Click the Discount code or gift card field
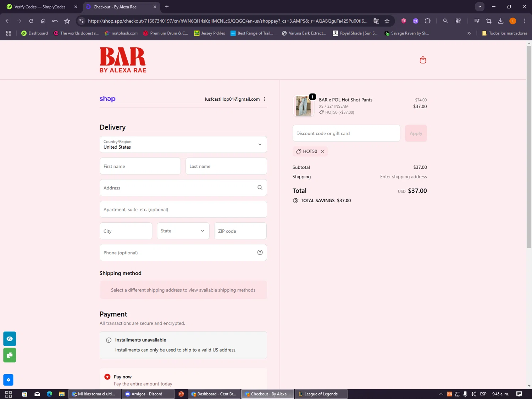The width and height of the screenshot is (532, 399). (346, 133)
